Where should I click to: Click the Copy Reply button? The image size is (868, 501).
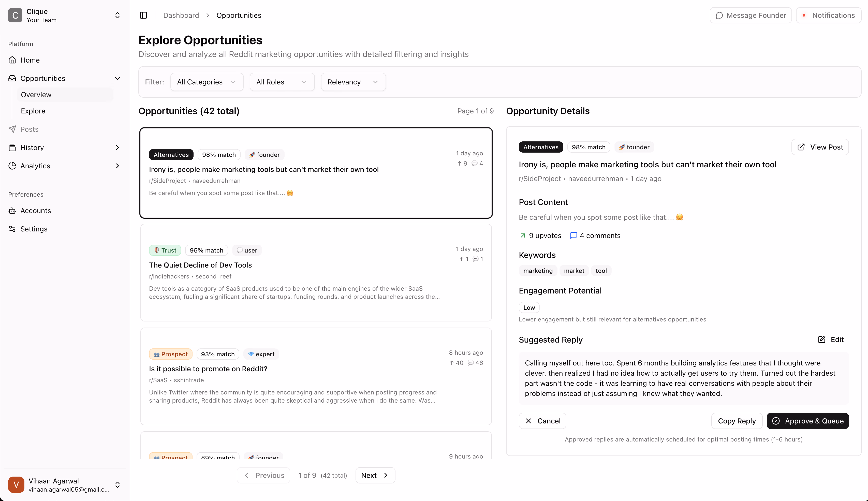737,421
